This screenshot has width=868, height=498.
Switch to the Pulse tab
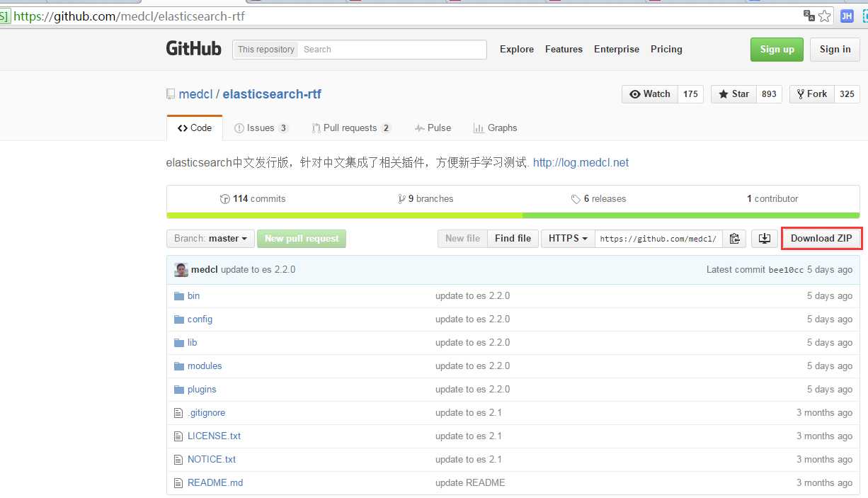click(433, 128)
